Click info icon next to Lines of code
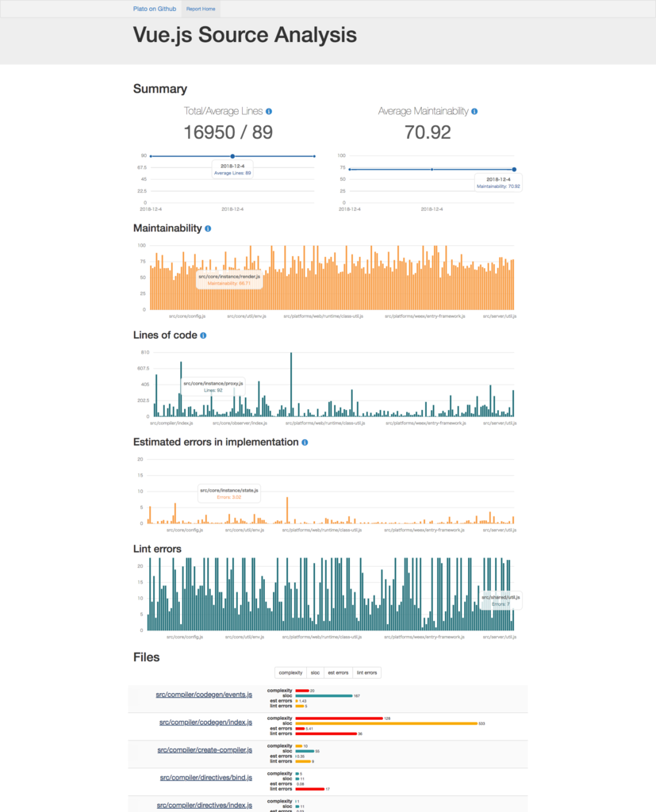 click(203, 335)
